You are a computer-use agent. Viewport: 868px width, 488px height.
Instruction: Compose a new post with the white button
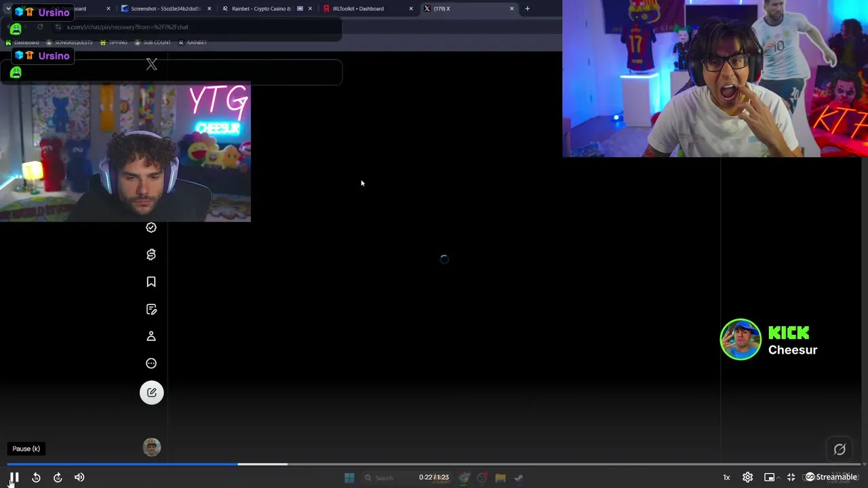[x=152, y=392]
